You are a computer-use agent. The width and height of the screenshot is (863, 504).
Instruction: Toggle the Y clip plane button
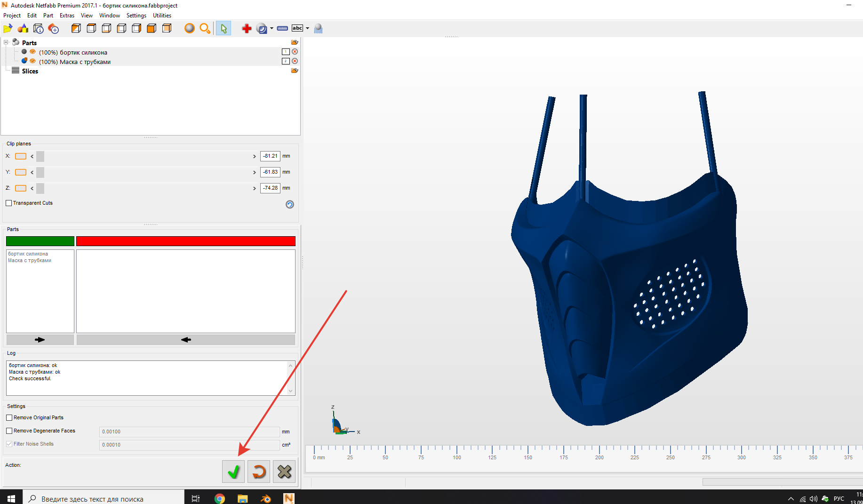coord(21,172)
